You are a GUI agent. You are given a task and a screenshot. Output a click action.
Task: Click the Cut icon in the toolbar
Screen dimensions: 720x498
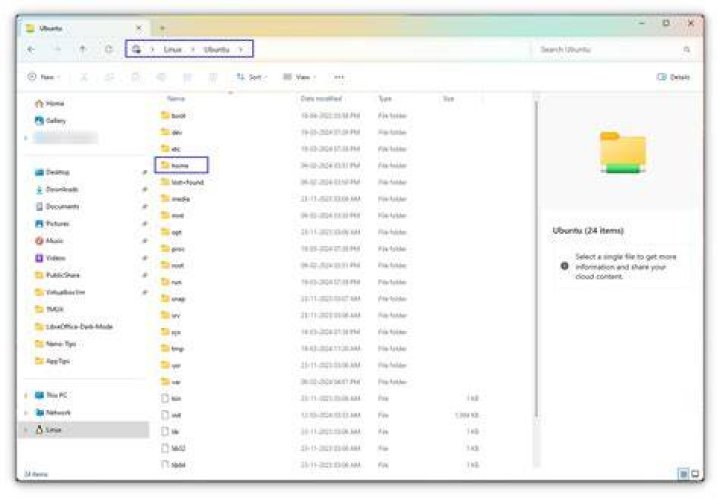coord(84,77)
